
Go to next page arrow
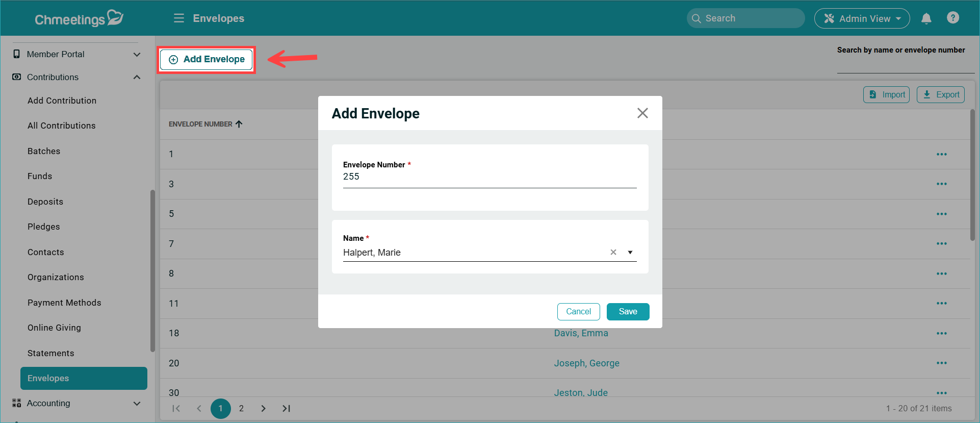point(263,409)
